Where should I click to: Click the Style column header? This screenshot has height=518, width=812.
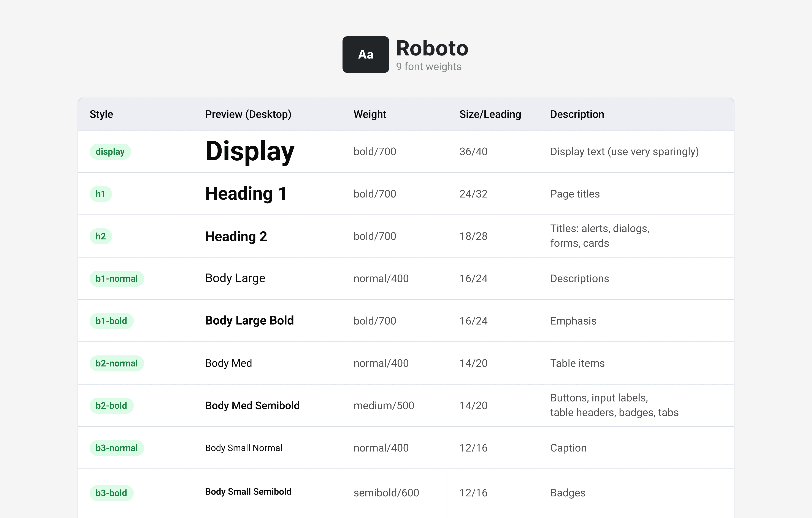pyautogui.click(x=101, y=114)
